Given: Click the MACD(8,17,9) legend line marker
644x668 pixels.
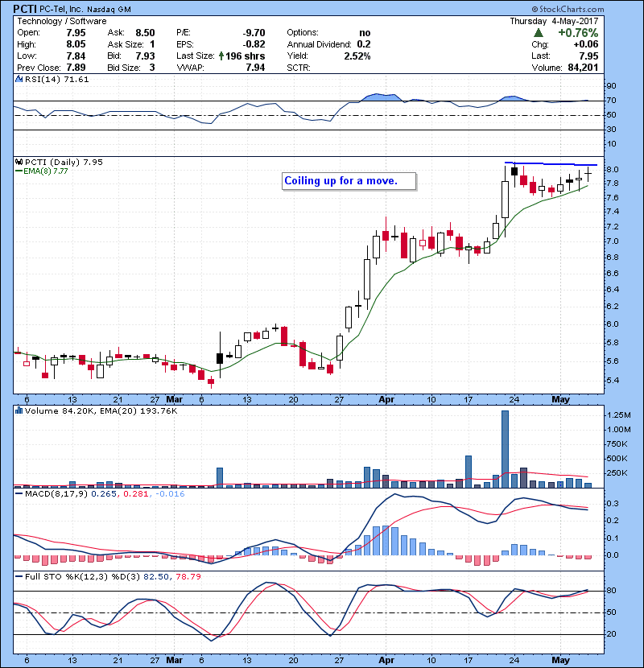Looking at the screenshot, I should point(19,494).
